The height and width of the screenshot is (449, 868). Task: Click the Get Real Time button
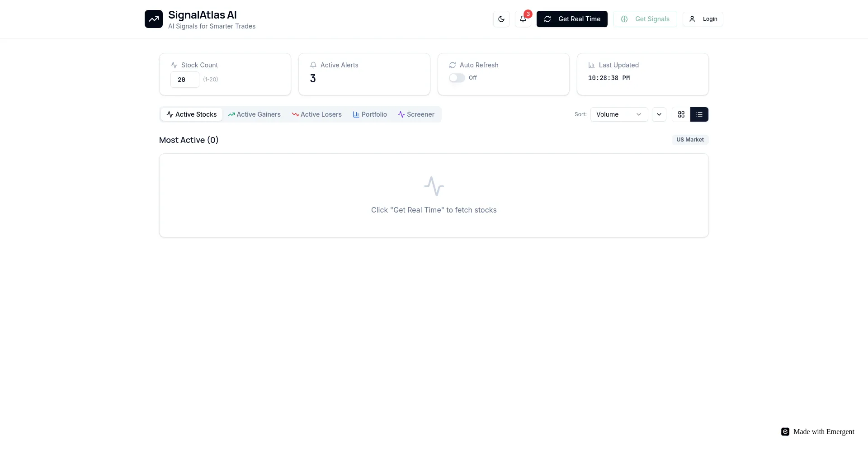tap(571, 19)
